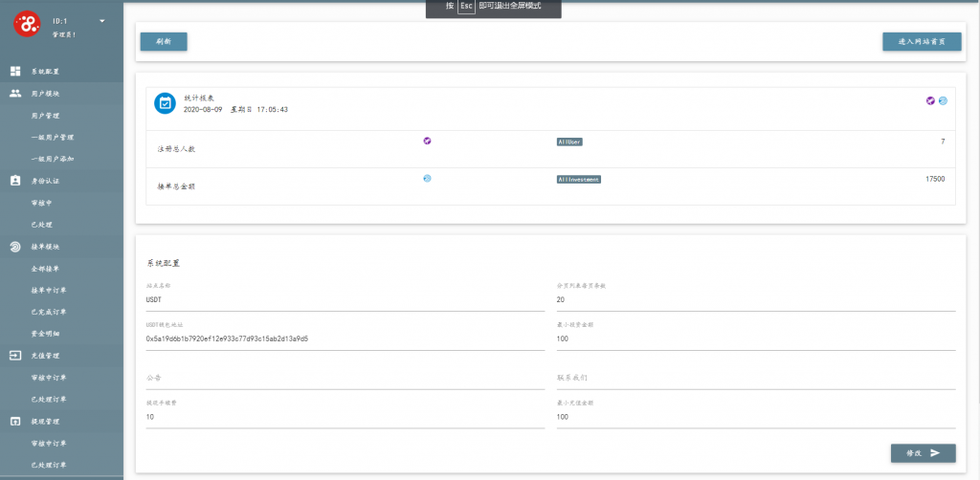Click the 系统配置 dashboard grid icon
Viewport: 980px width, 480px height.
(x=15, y=72)
